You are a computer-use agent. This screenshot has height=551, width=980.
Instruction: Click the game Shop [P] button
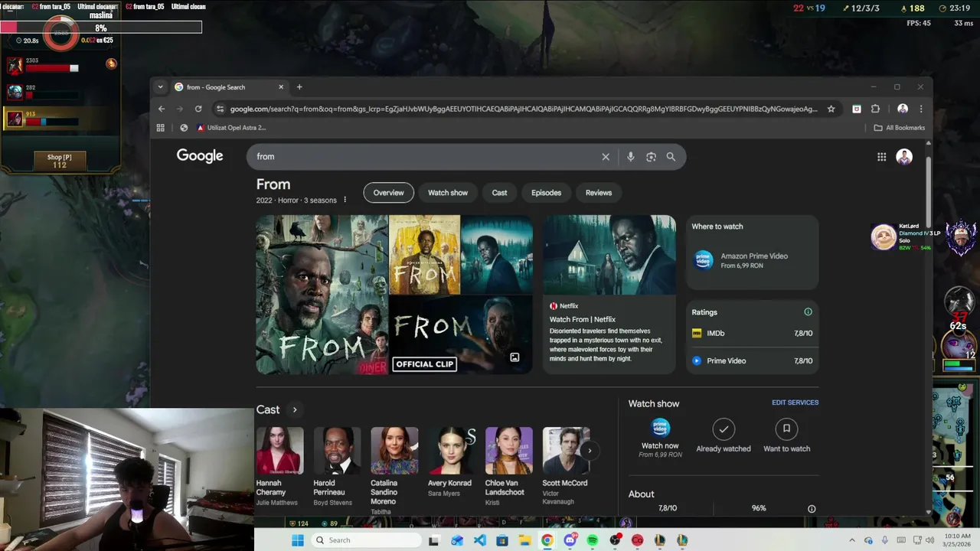(x=60, y=160)
